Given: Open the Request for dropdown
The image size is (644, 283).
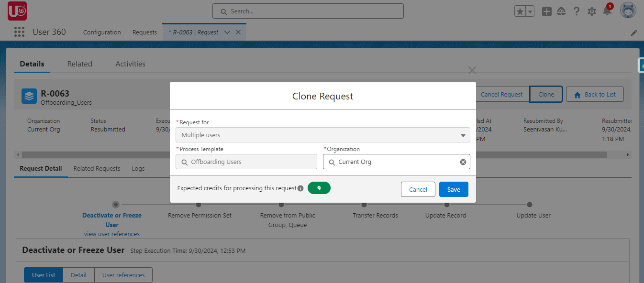Looking at the screenshot, I should tap(323, 135).
